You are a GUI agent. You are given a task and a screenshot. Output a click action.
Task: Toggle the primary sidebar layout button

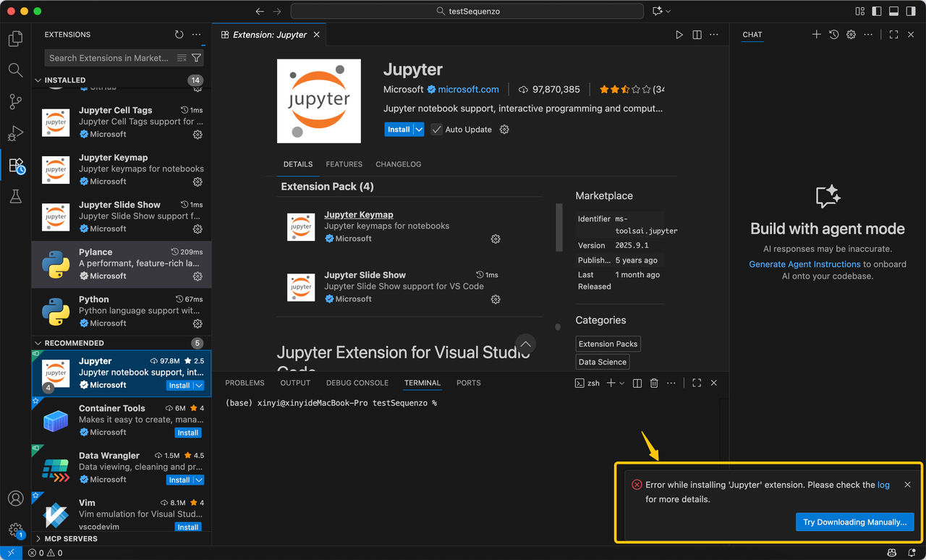tap(877, 12)
